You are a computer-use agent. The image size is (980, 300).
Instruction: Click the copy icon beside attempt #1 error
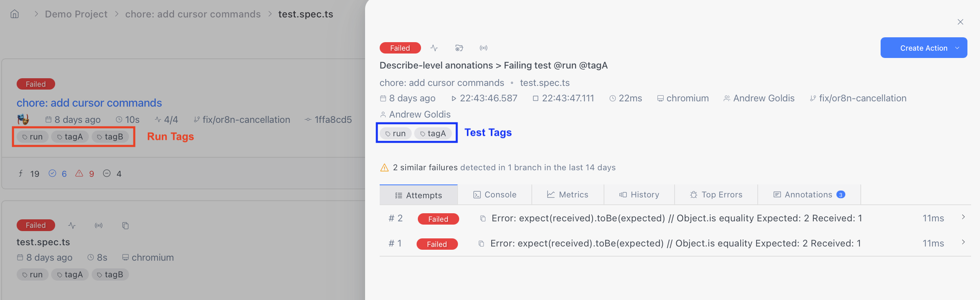481,244
